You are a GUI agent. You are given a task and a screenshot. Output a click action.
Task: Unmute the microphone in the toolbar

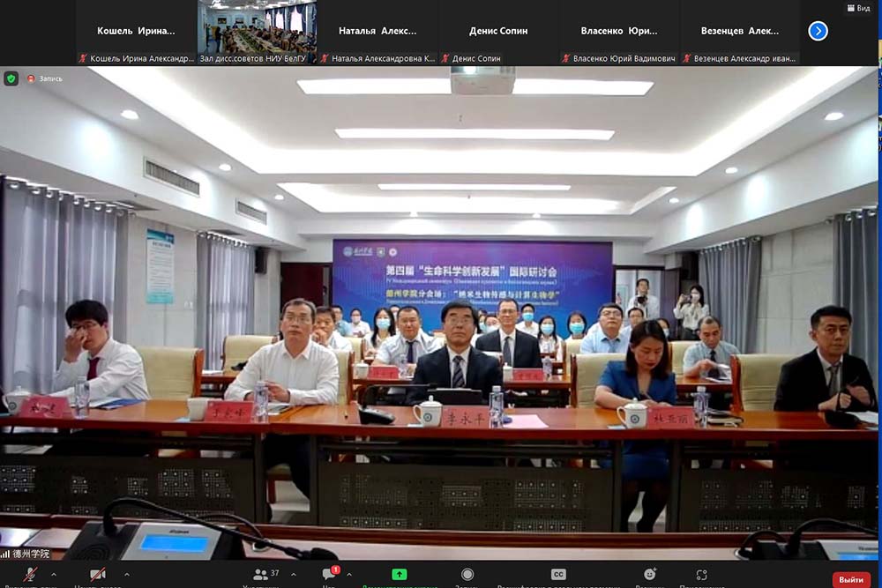[30, 575]
